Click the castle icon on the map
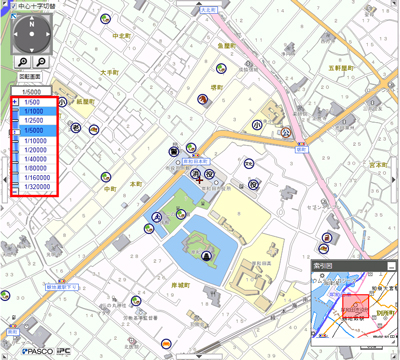 point(207,256)
